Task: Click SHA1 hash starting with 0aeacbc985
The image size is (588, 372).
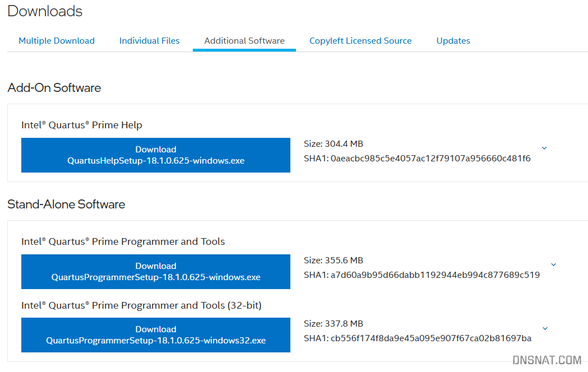Action: [x=430, y=159]
